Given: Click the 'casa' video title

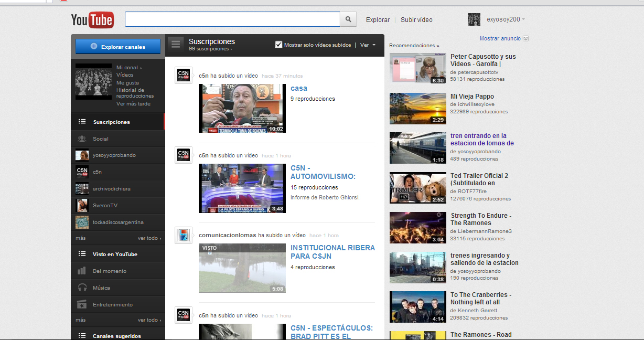Looking at the screenshot, I should tap(299, 88).
